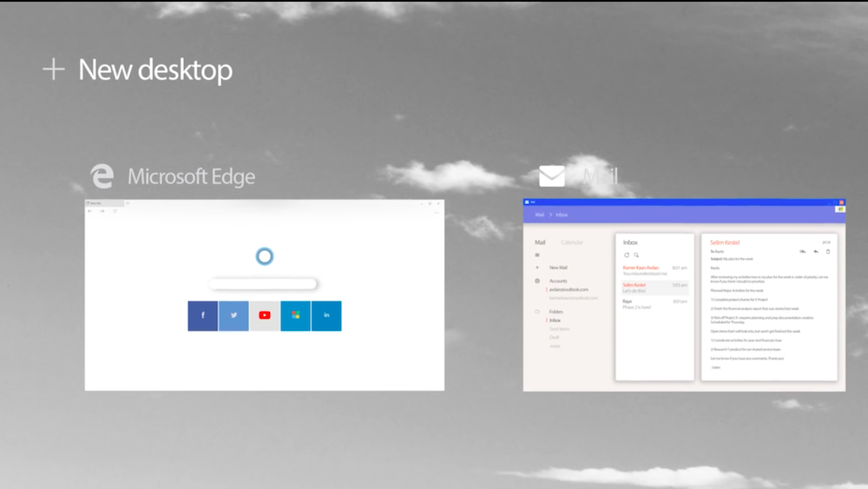Viewport: 868px width, 489px height.
Task: Open the Twitter tile in Edge
Action: point(233,315)
